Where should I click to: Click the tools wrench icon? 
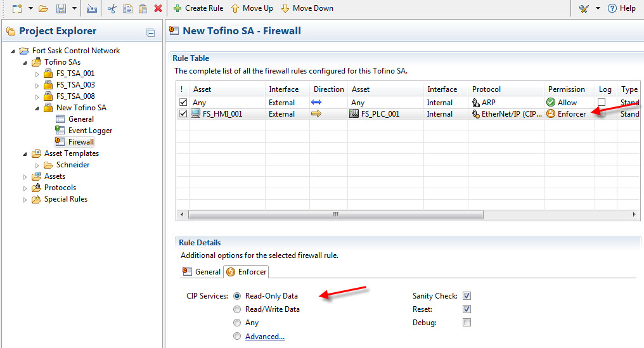584,8
